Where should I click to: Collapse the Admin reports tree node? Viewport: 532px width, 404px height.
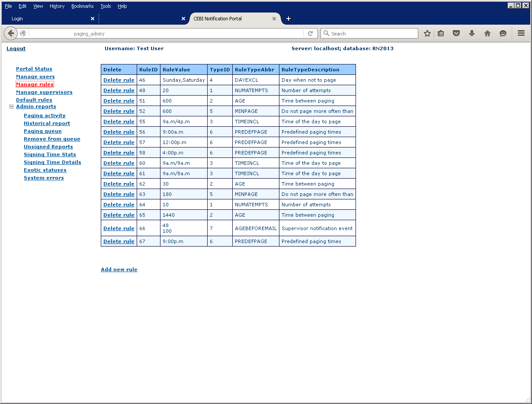pos(12,106)
